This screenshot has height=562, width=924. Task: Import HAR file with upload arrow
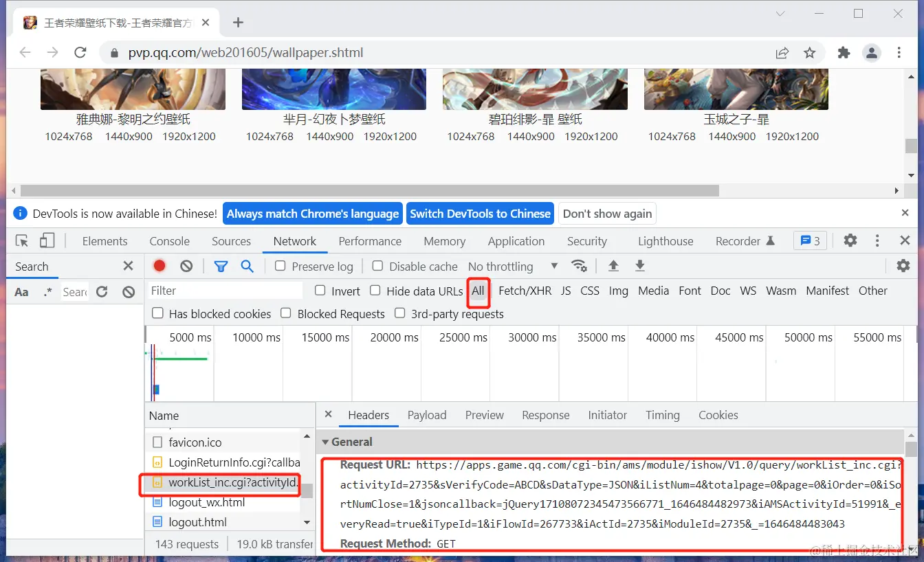coord(613,266)
